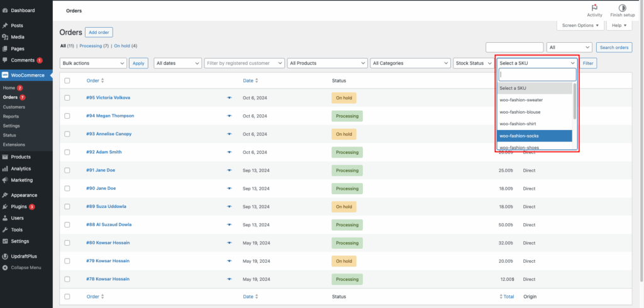Go to Pages in sidebar
The image size is (644, 308).
click(18, 48)
